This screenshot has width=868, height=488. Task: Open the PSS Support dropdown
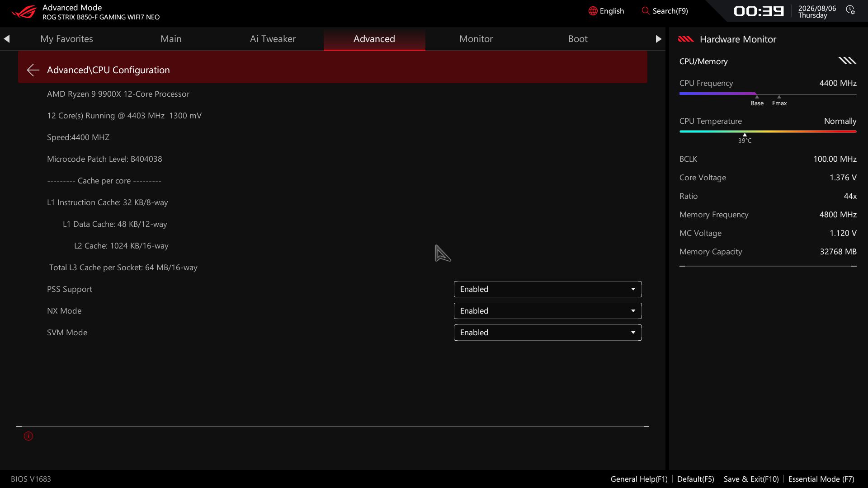[547, 289]
